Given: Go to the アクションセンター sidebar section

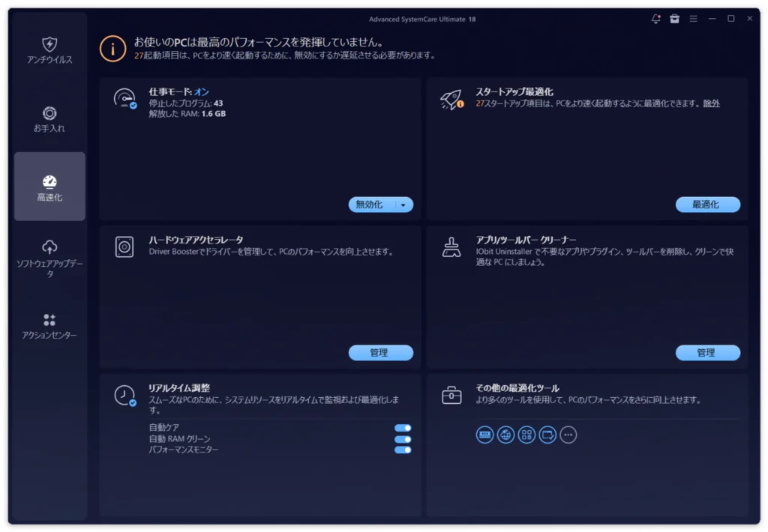Looking at the screenshot, I should tap(49, 326).
